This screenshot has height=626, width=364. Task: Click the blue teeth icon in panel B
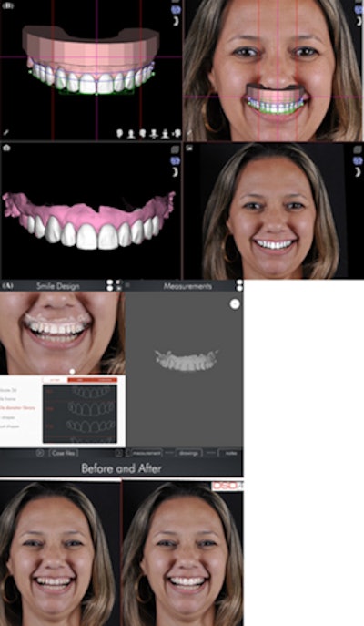(x=176, y=10)
